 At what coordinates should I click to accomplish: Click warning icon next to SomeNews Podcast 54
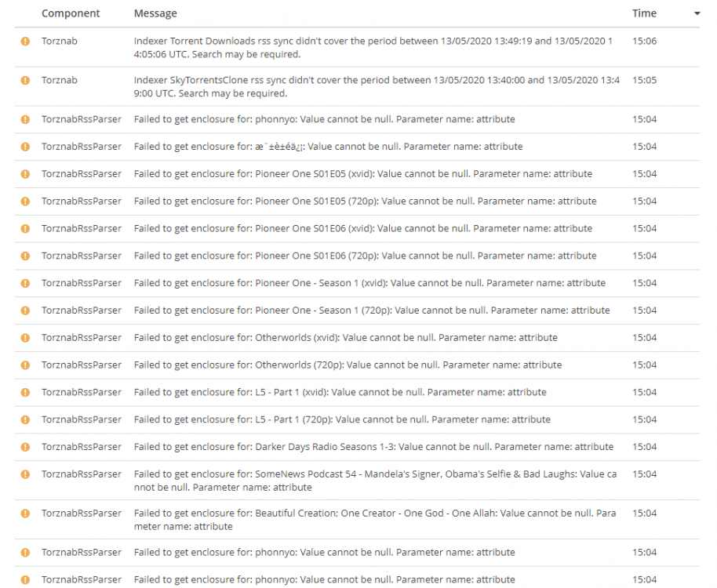pyautogui.click(x=25, y=474)
